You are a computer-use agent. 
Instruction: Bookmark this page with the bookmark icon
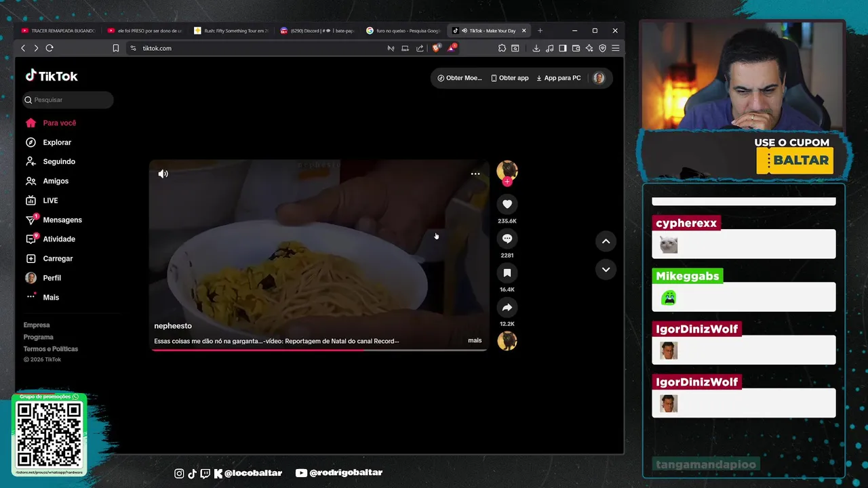116,48
